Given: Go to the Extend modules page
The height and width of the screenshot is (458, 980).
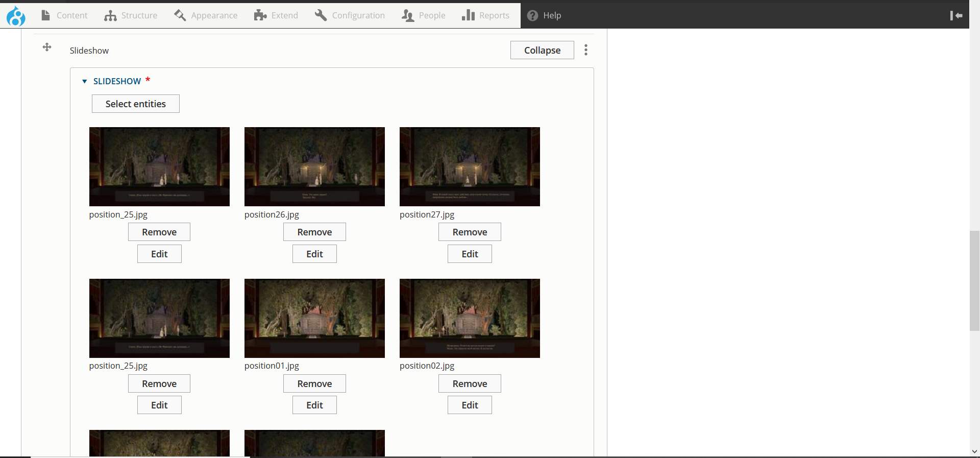Looking at the screenshot, I should (276, 16).
